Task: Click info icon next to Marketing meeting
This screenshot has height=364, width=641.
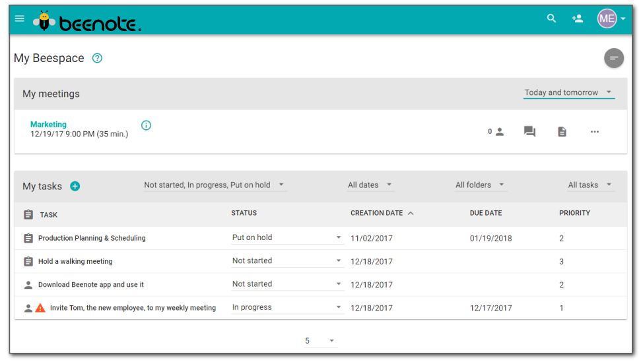Action: 147,125
